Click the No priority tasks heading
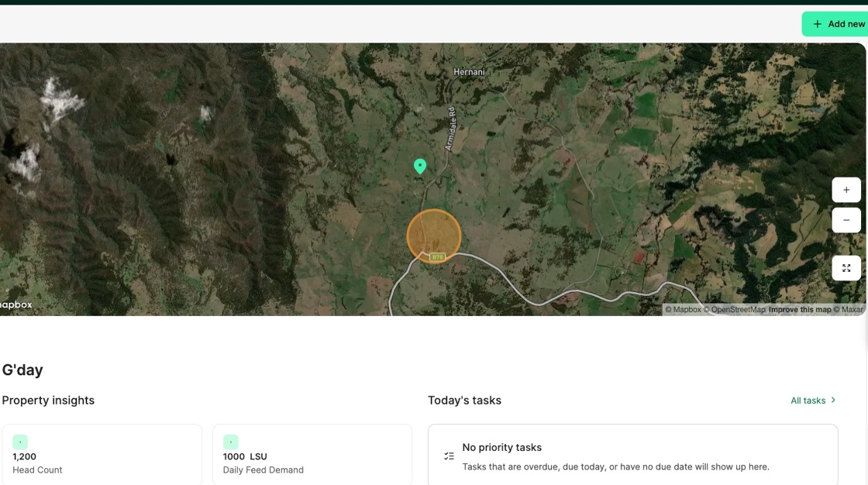This screenshot has height=485, width=868. coord(501,447)
